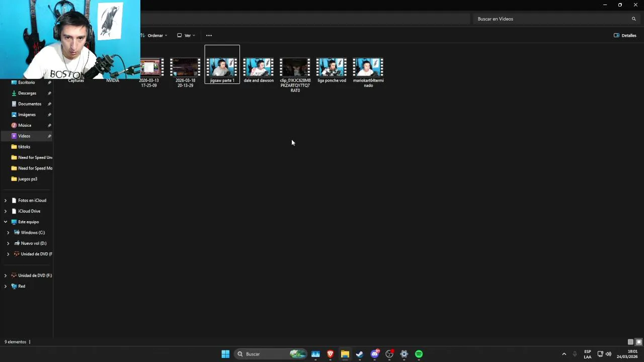The image size is (644, 362).
Task: Select the dale and dawson video
Action: pos(259,70)
